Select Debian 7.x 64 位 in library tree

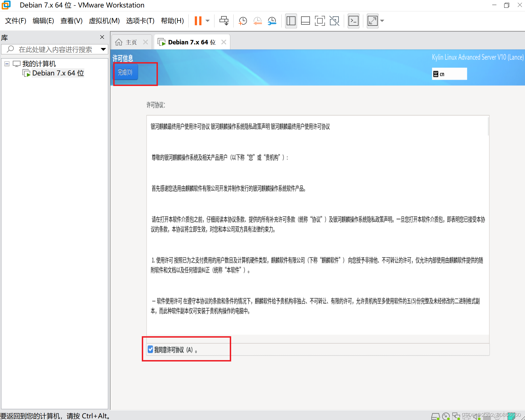(x=58, y=73)
